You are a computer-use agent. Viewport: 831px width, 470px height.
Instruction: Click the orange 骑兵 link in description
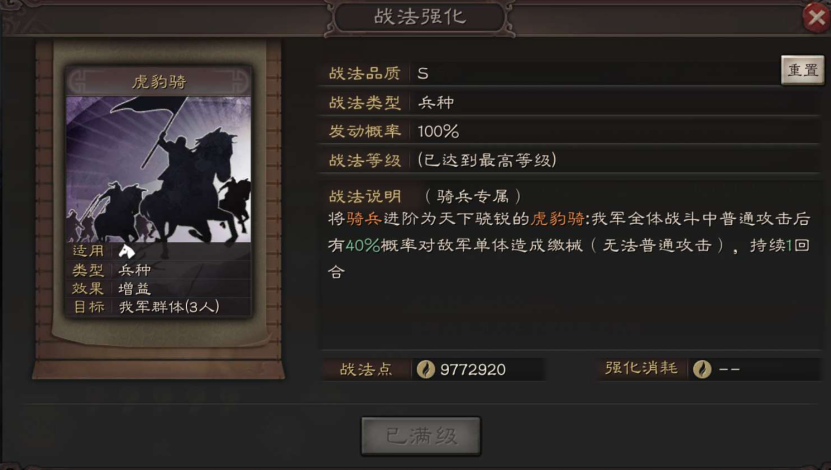pyautogui.click(x=364, y=218)
